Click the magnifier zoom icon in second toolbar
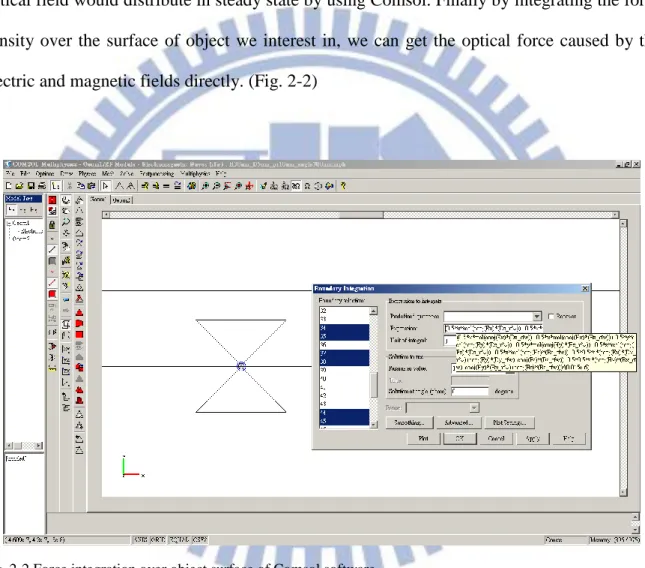Image resolution: width=645 pixels, height=568 pixels. pos(66,222)
